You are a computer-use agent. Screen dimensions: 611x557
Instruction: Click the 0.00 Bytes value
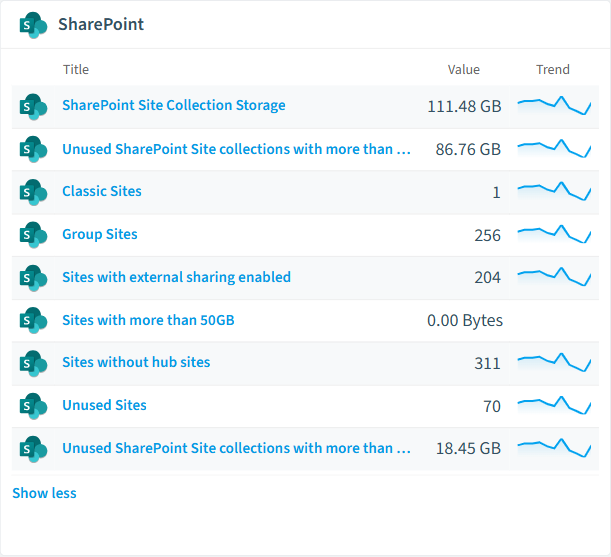465,320
